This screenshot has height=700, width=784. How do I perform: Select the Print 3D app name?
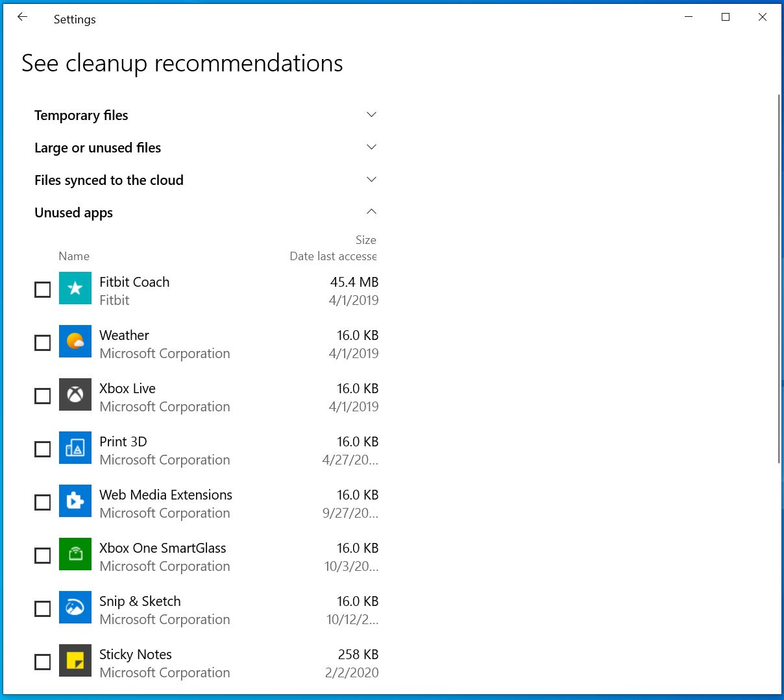click(123, 442)
